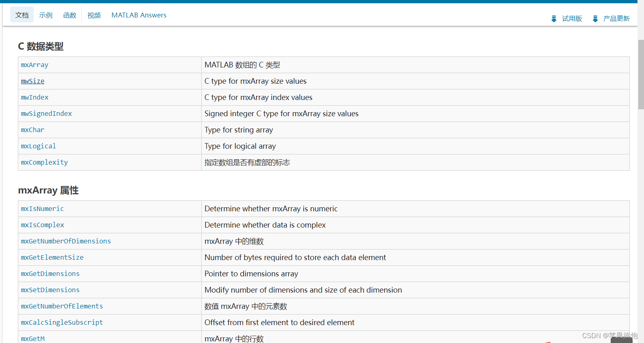Click 'Offset from first element to desired element'

click(279, 323)
